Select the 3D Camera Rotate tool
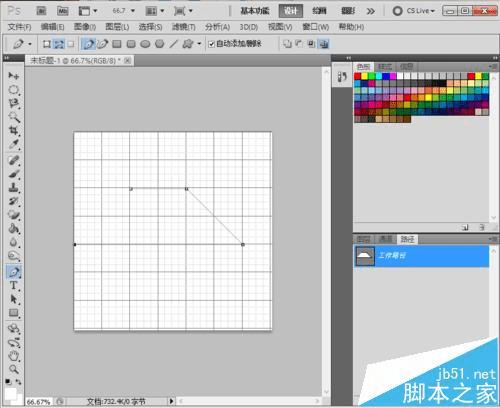 [13, 343]
